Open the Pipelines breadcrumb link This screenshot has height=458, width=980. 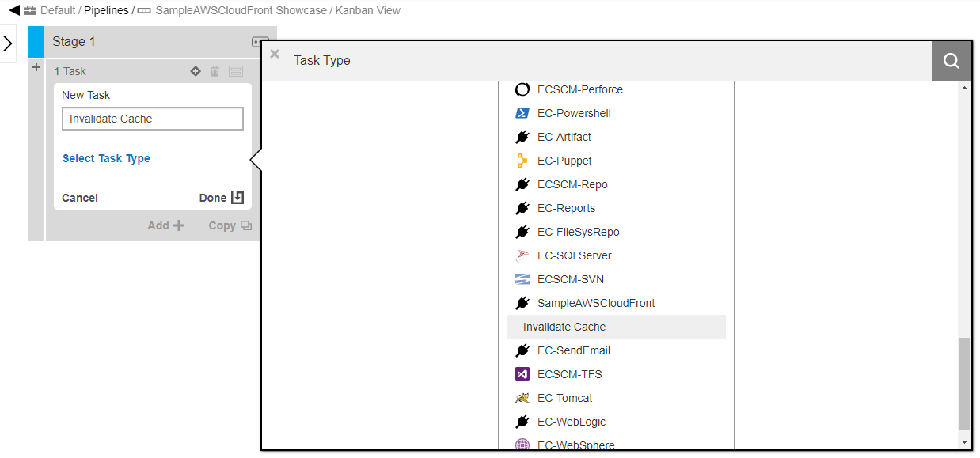[106, 11]
